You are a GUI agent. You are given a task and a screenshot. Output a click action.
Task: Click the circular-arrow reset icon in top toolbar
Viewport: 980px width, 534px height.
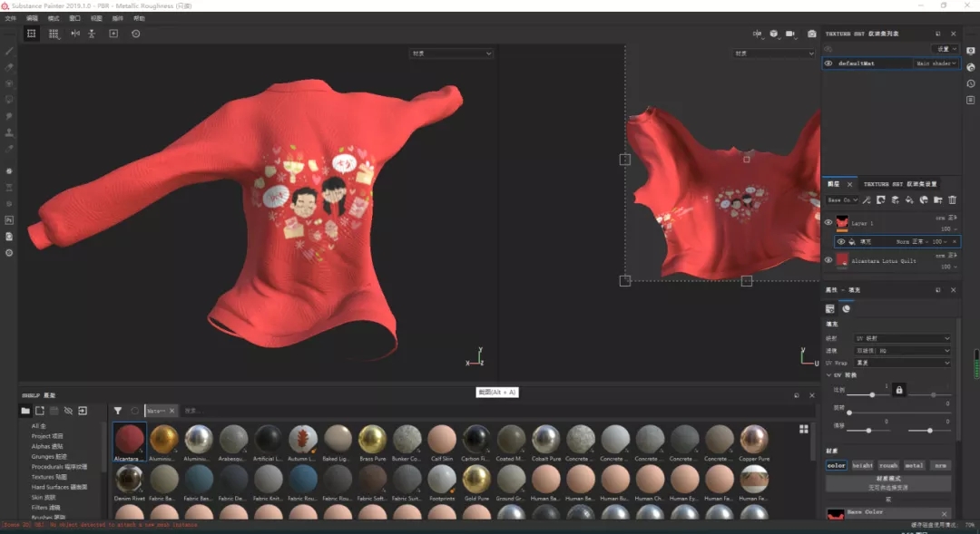coord(135,34)
